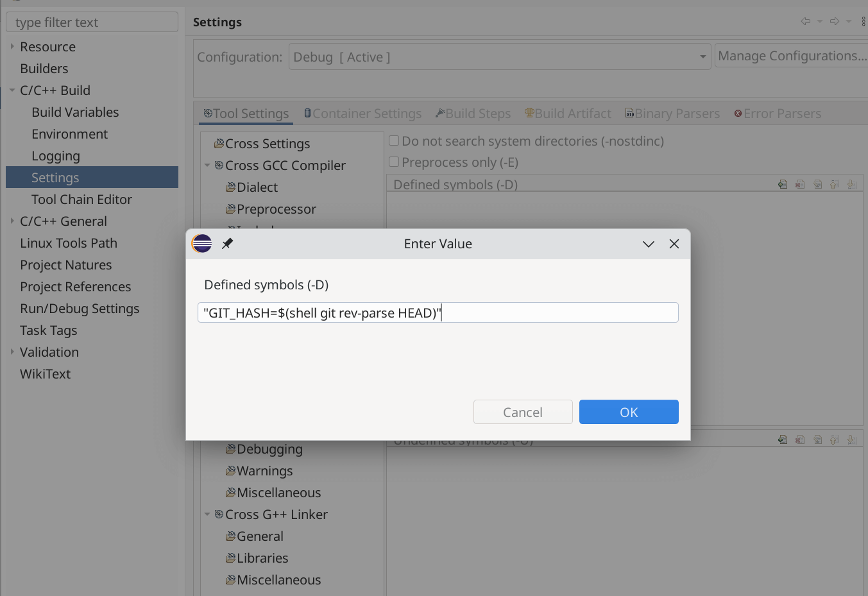Image resolution: width=868 pixels, height=596 pixels.
Task: Pin the Enter Value dialog
Action: click(227, 244)
